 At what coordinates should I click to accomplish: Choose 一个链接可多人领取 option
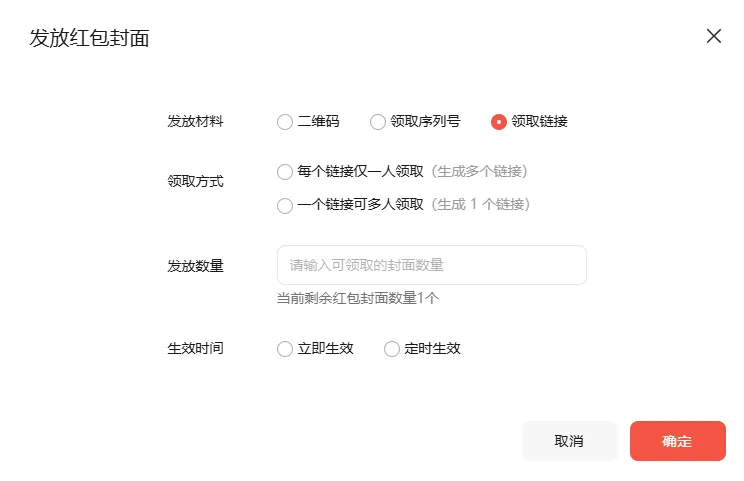click(x=285, y=206)
